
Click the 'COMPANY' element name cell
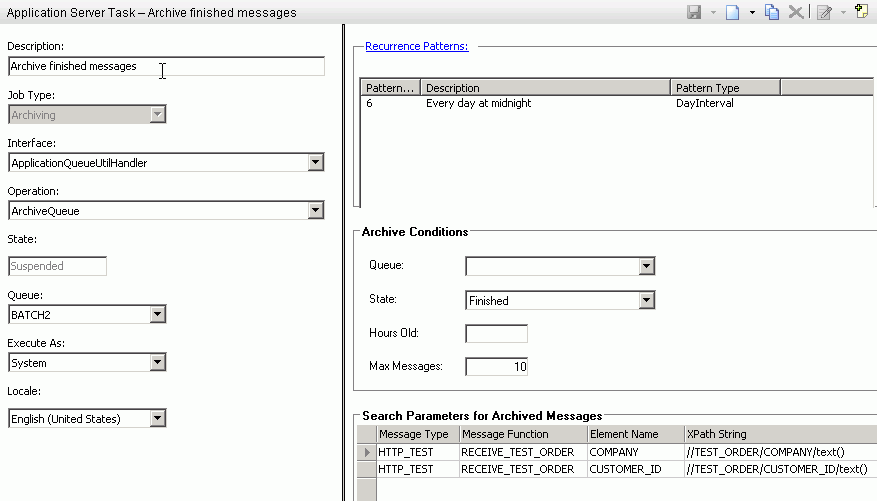point(636,452)
